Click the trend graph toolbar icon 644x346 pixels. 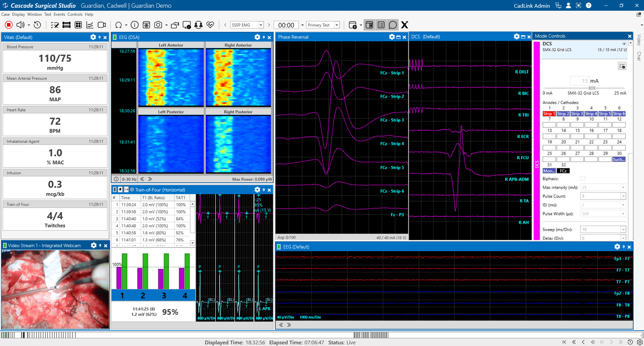pos(90,25)
